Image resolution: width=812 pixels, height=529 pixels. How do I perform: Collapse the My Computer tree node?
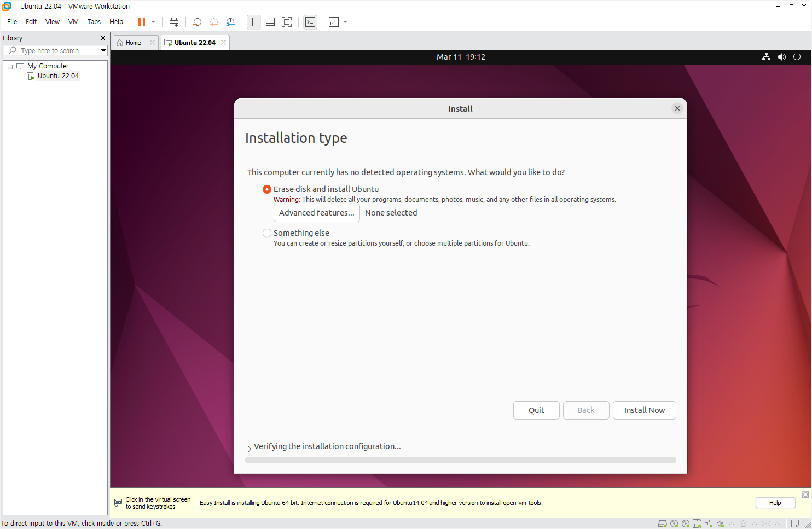[10, 67]
